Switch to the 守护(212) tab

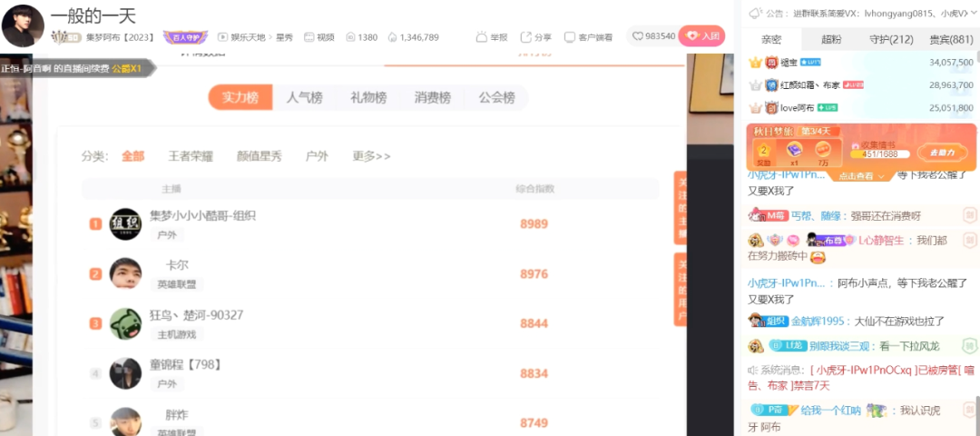pyautogui.click(x=891, y=39)
